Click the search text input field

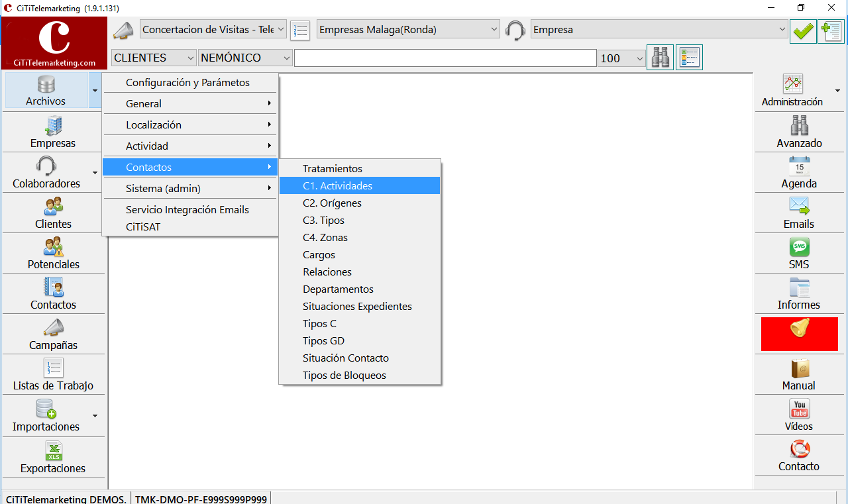(x=445, y=58)
